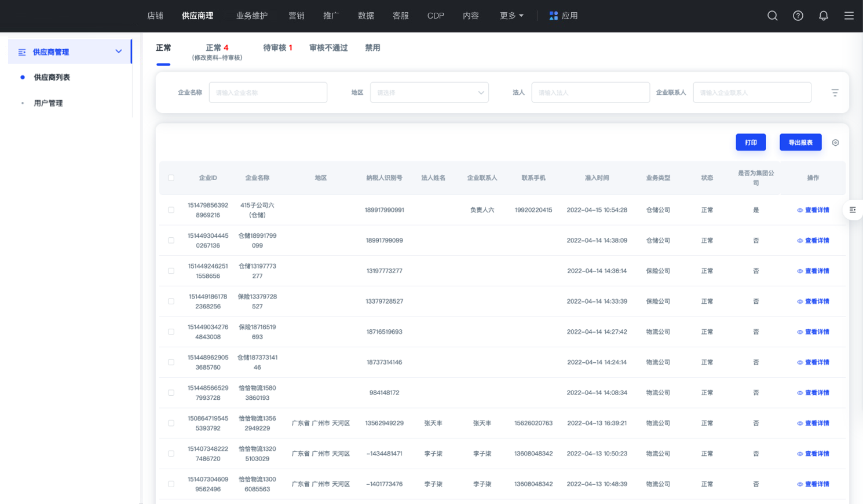
Task: View details of 仓储18737314146 row
Action: (x=813, y=362)
